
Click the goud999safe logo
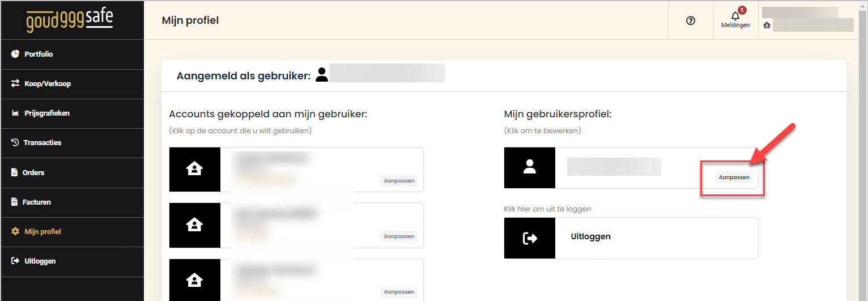pos(70,20)
